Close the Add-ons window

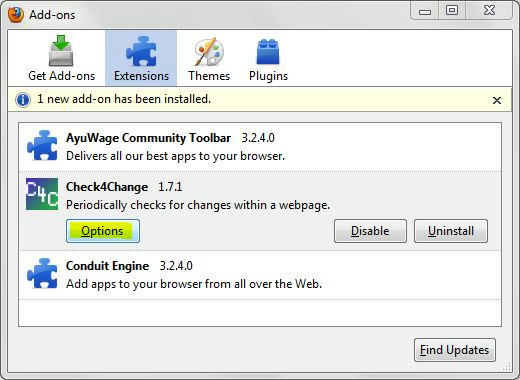tap(489, 11)
